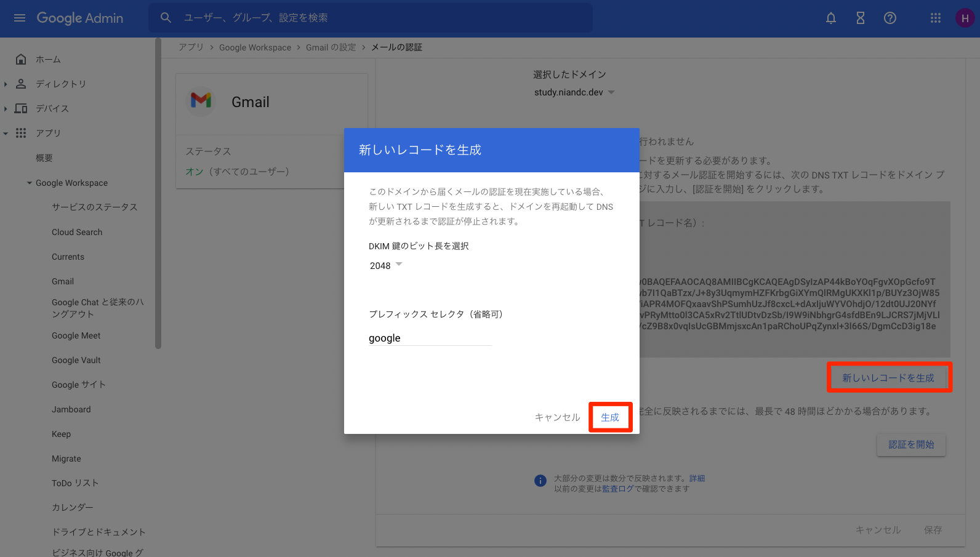
Task: Click the search magnifier icon
Action: (166, 18)
